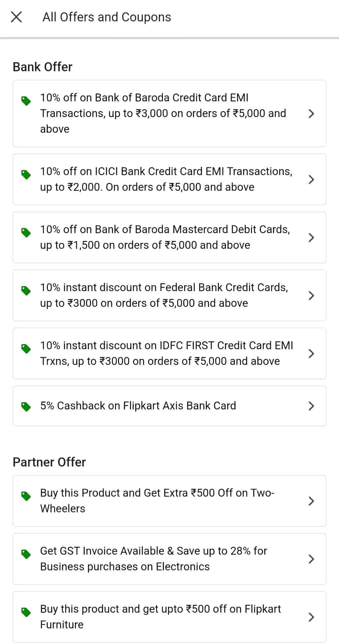Open chevron for IDFC FIRST Credit Card offer
Viewport: 339px width, 644px height.
[311, 354]
